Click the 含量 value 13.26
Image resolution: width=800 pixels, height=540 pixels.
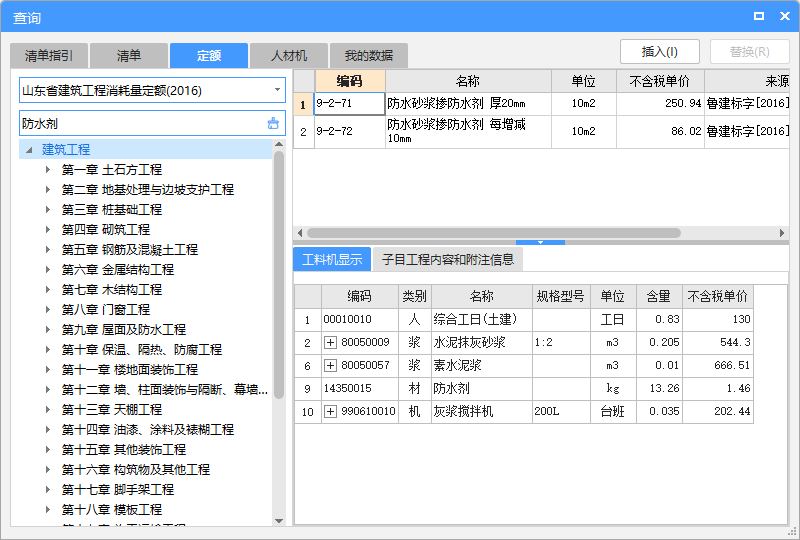(659, 388)
